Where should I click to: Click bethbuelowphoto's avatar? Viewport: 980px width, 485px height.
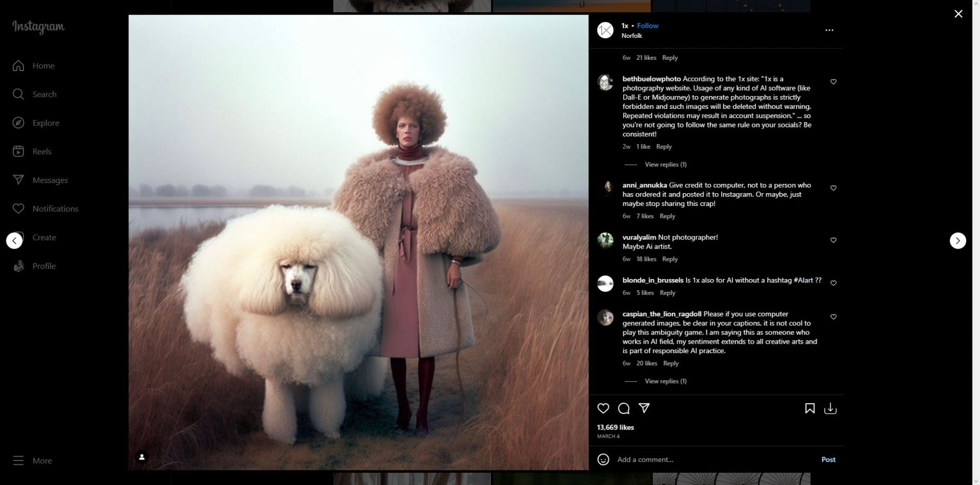pos(605,82)
